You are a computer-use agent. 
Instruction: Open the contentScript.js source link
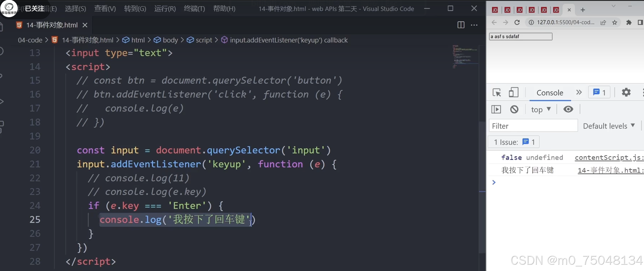(609, 157)
